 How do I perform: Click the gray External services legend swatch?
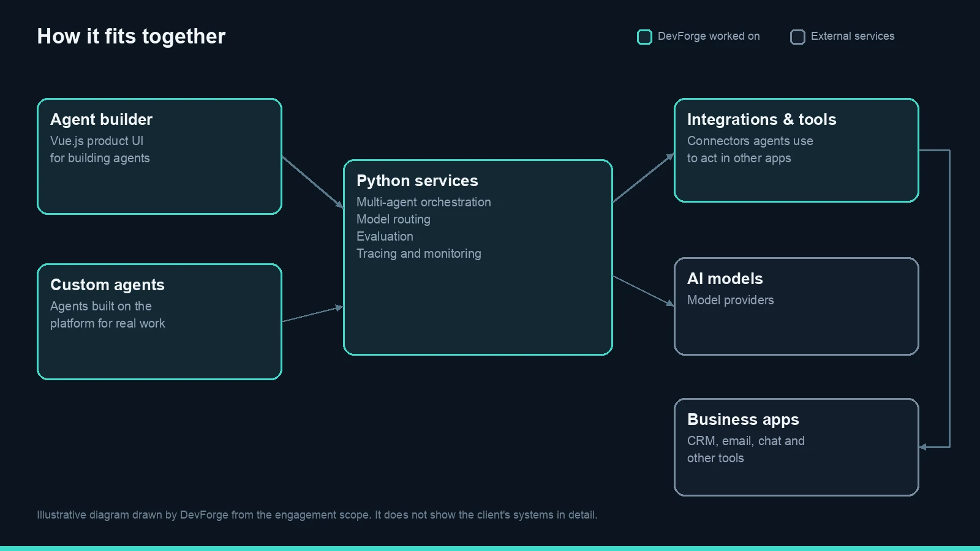797,37
